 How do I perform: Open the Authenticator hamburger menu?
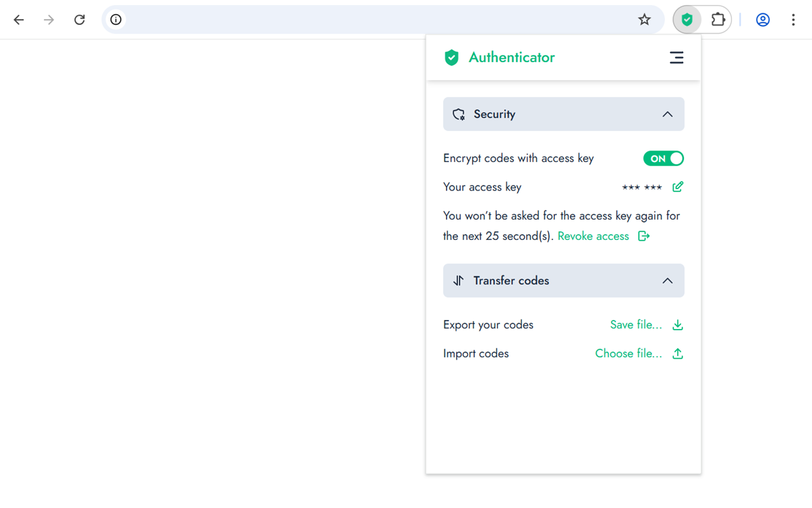[x=676, y=58]
